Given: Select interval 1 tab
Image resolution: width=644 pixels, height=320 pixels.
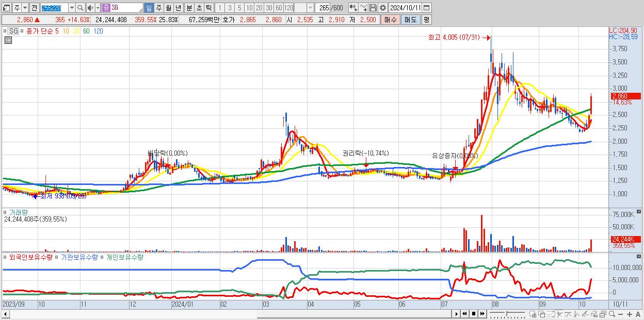Looking at the screenshot, I should 219,8.
